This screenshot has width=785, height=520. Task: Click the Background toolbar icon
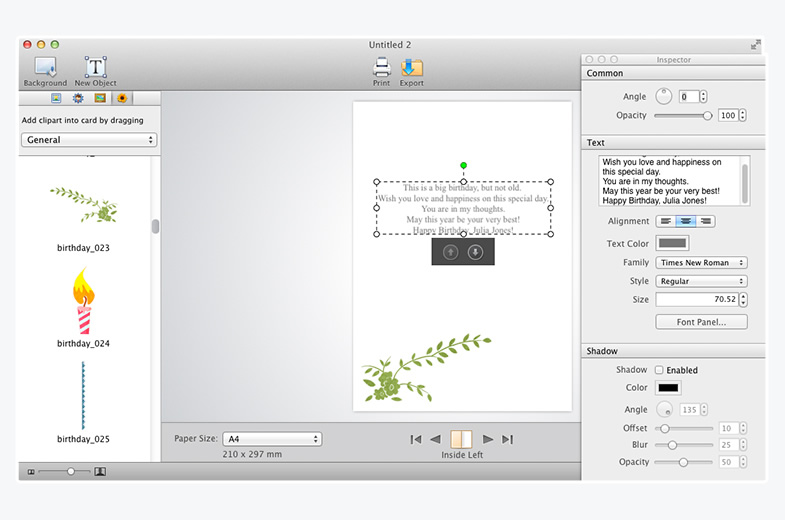tap(45, 68)
